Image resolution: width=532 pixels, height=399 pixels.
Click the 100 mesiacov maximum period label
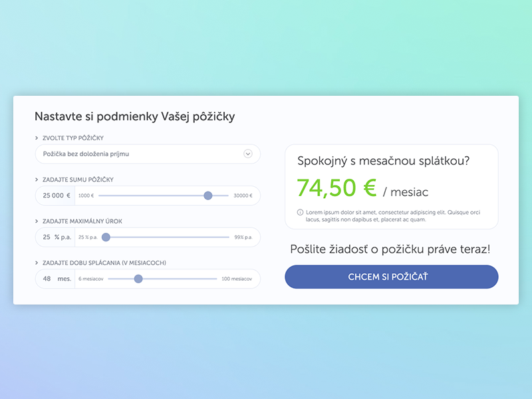coord(237,279)
